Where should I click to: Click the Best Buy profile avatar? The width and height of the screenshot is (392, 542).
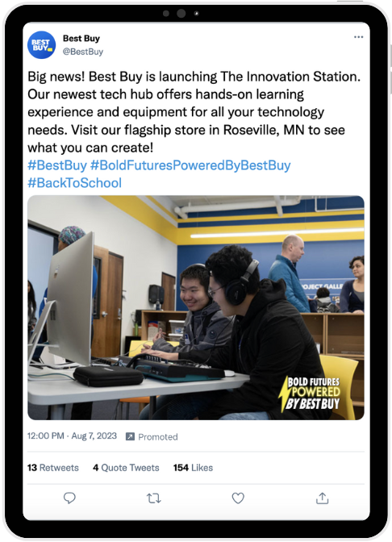tap(41, 45)
